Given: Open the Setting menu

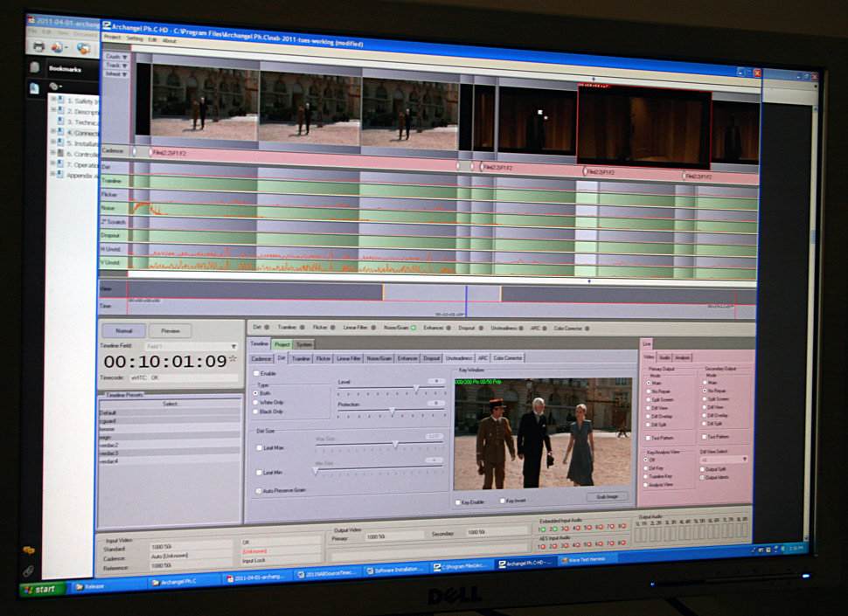Looking at the screenshot, I should click(135, 39).
